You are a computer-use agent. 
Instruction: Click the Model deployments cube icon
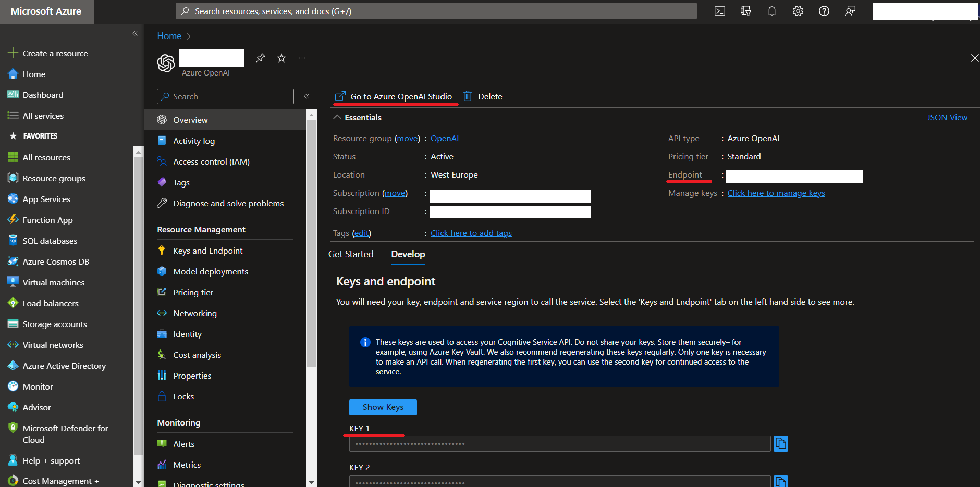[162, 271]
